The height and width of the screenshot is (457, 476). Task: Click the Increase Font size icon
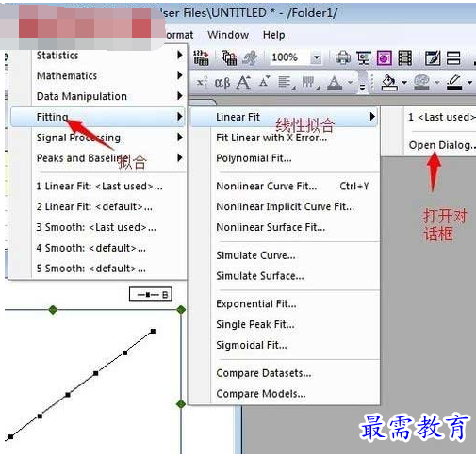point(243,83)
